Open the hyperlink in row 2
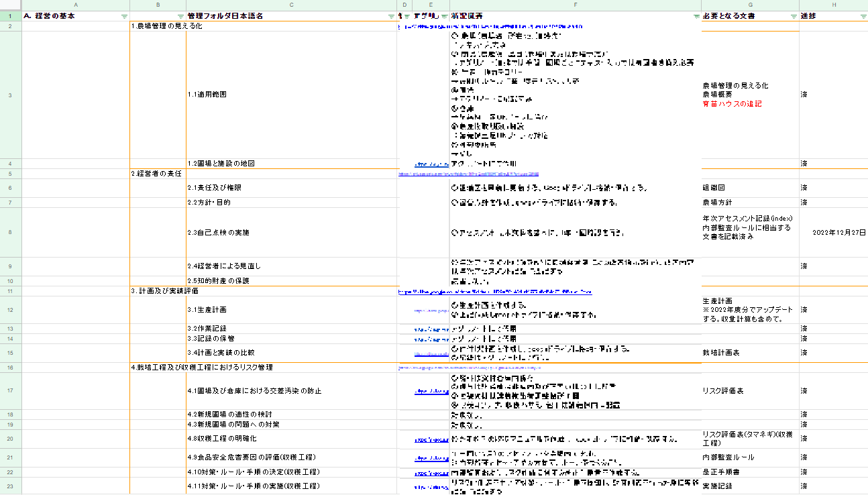The width and height of the screenshot is (868, 495). click(x=470, y=27)
